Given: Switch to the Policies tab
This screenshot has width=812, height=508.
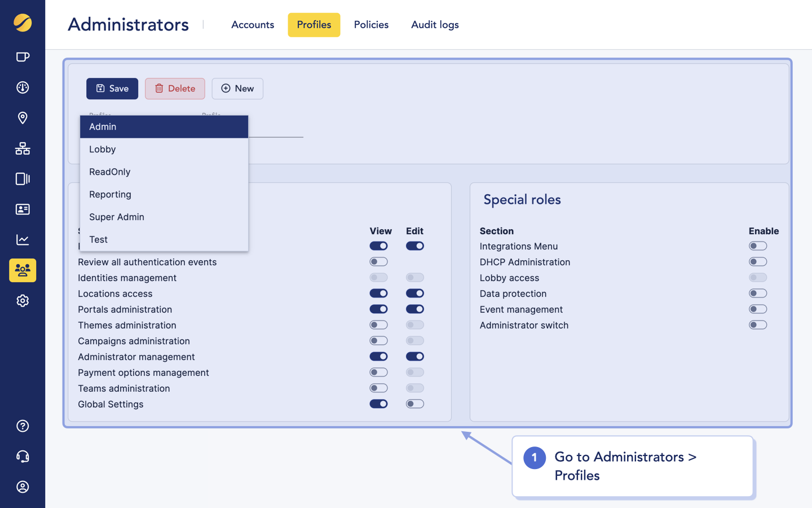Looking at the screenshot, I should 371,25.
